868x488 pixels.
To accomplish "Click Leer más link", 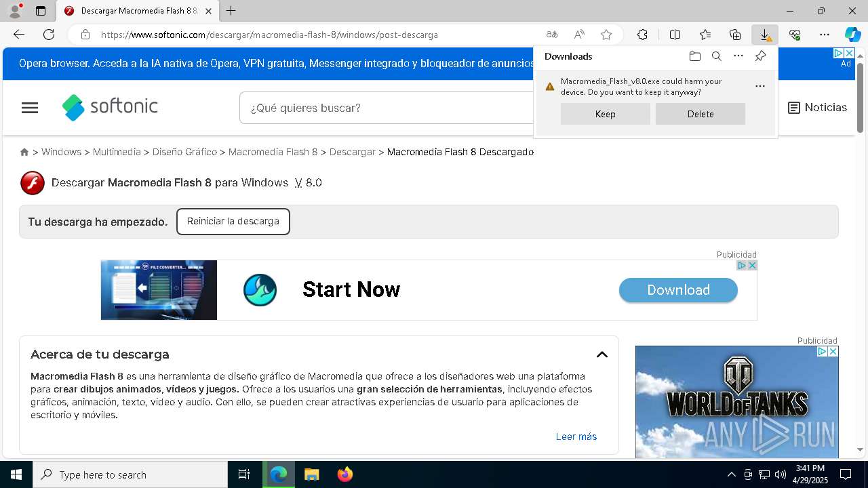I will pos(576,436).
